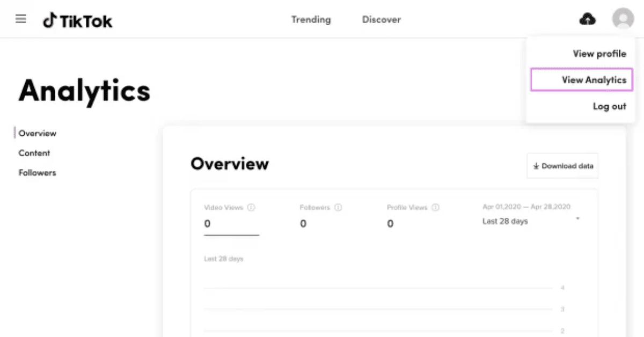Image resolution: width=644 pixels, height=337 pixels.
Task: Click the Download data button
Action: click(x=562, y=166)
